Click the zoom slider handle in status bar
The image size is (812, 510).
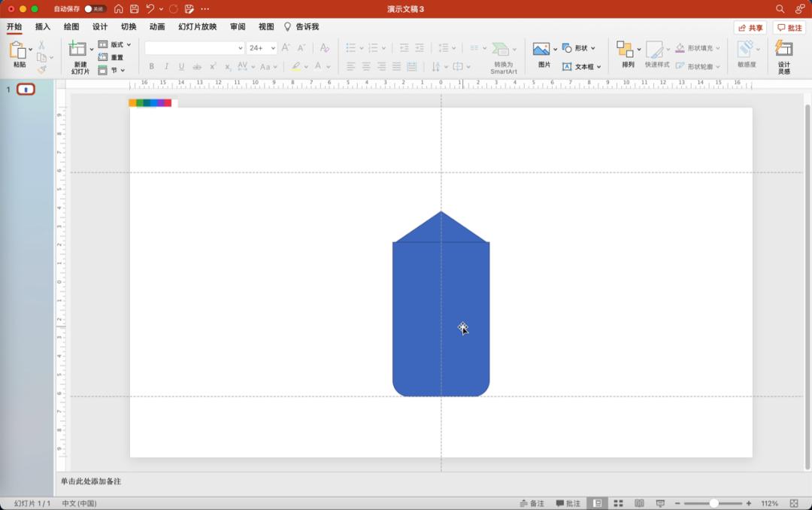[714, 503]
